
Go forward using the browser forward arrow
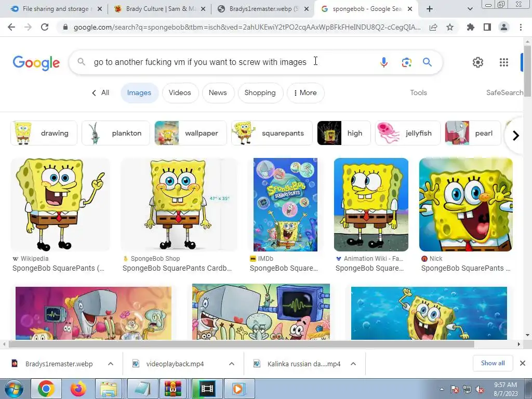point(28,27)
